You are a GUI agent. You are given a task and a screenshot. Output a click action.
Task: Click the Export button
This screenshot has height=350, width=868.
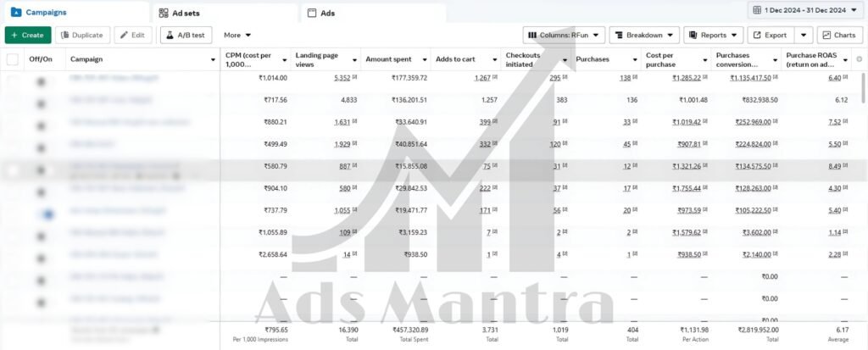click(x=770, y=36)
